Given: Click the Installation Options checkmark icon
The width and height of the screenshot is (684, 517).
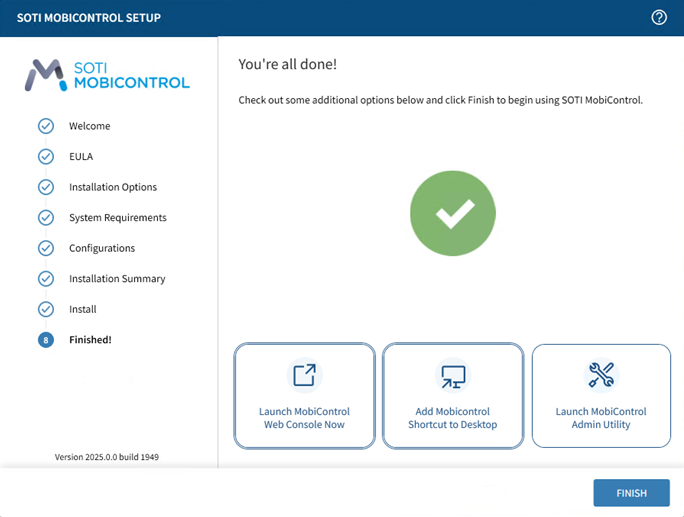Looking at the screenshot, I should [x=45, y=187].
